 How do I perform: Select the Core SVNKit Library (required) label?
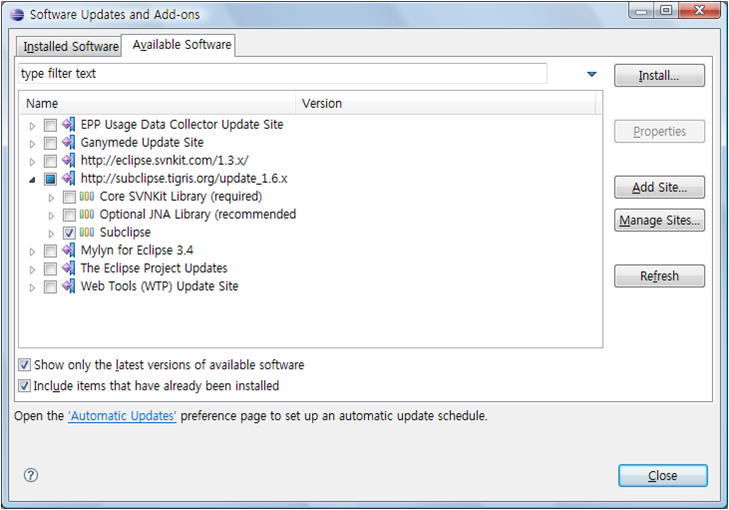click(x=181, y=196)
